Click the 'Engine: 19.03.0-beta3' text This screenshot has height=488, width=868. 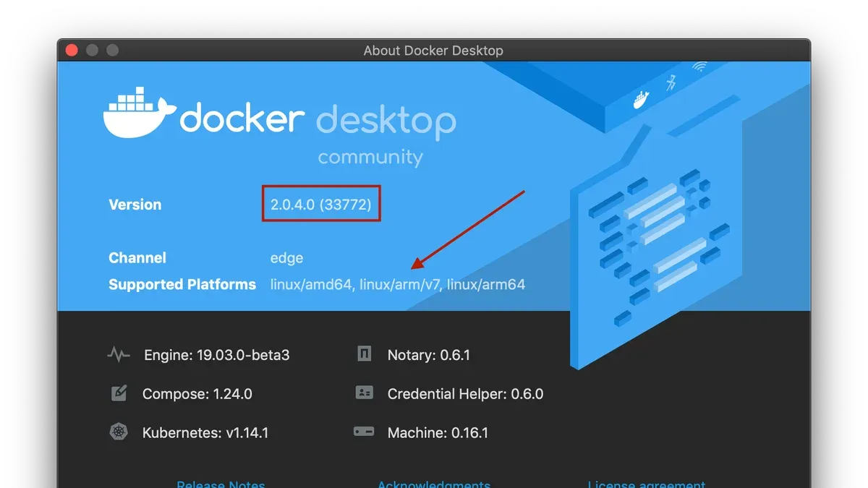pyautogui.click(x=217, y=355)
